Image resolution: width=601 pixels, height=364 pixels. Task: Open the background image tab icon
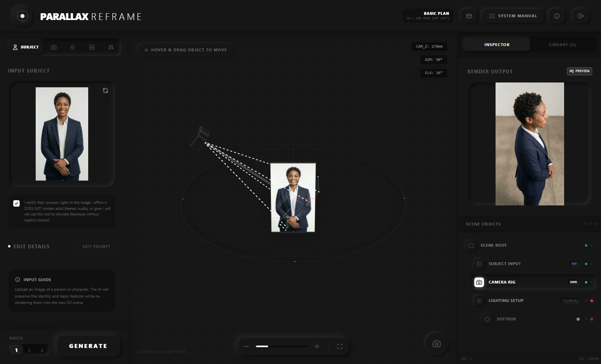tap(92, 47)
